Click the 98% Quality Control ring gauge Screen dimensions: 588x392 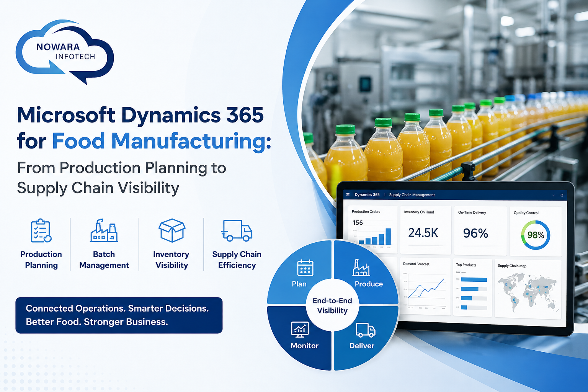click(x=536, y=235)
